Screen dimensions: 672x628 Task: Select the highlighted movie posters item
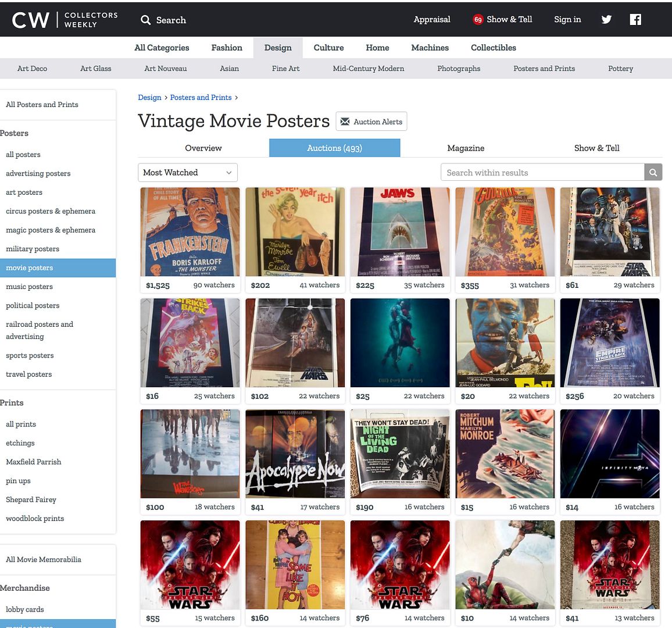tap(58, 268)
